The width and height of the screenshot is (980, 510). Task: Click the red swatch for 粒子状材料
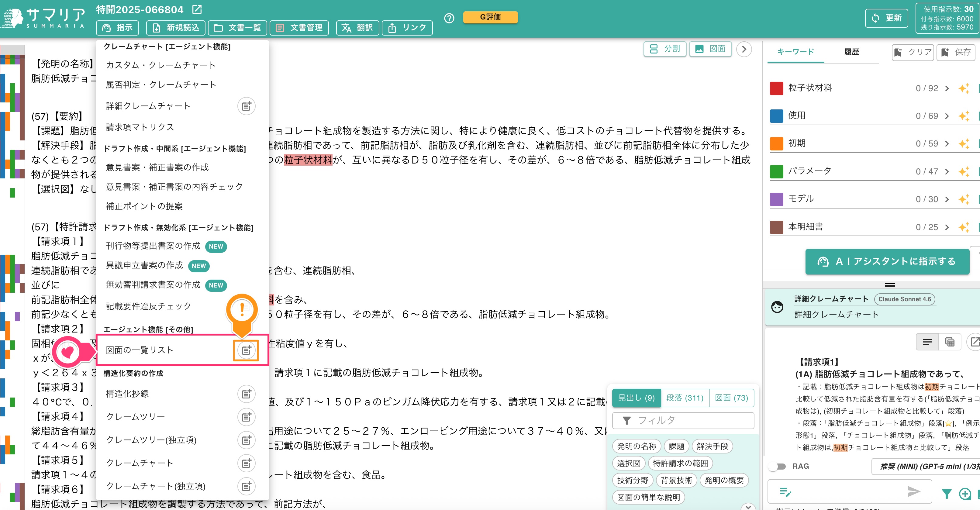pos(776,88)
